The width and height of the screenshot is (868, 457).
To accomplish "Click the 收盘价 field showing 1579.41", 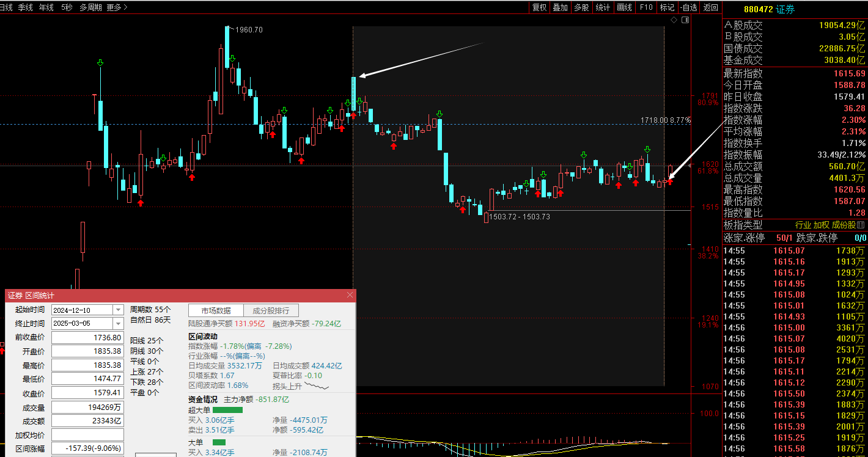I will [87, 393].
